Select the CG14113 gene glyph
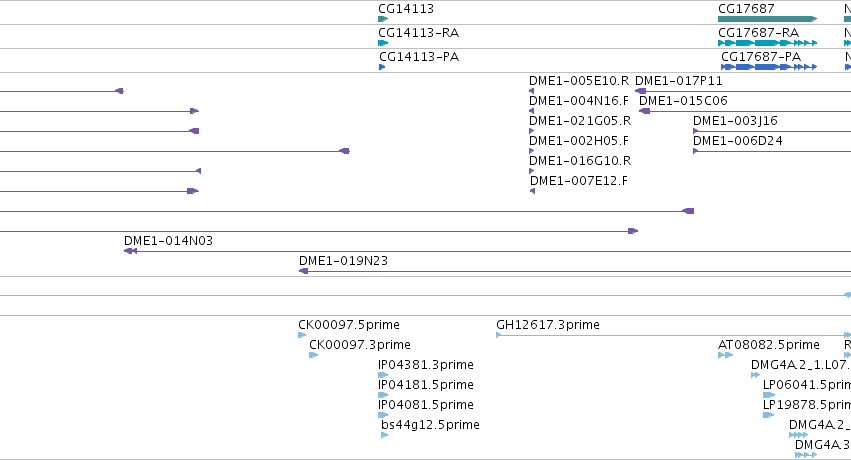 (383, 19)
